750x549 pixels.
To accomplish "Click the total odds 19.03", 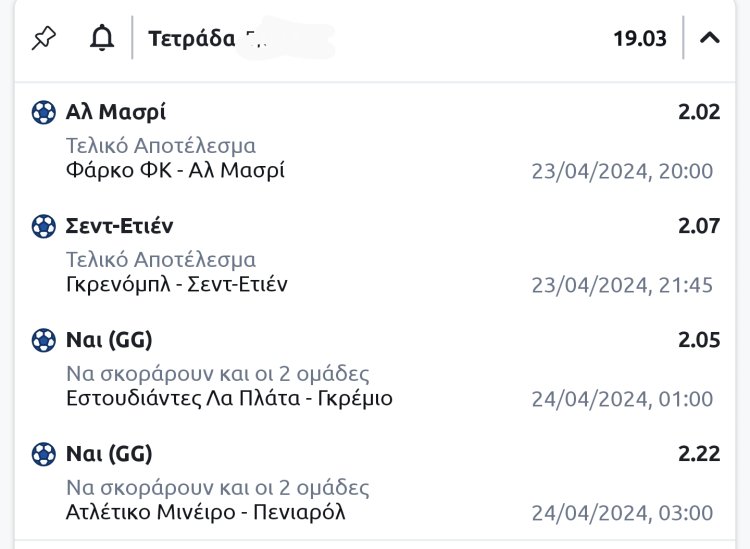I will point(640,39).
